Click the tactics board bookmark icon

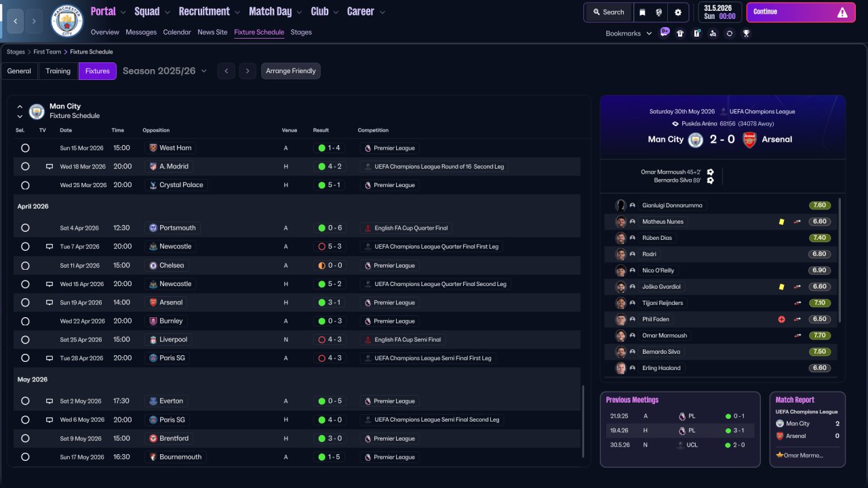point(696,33)
